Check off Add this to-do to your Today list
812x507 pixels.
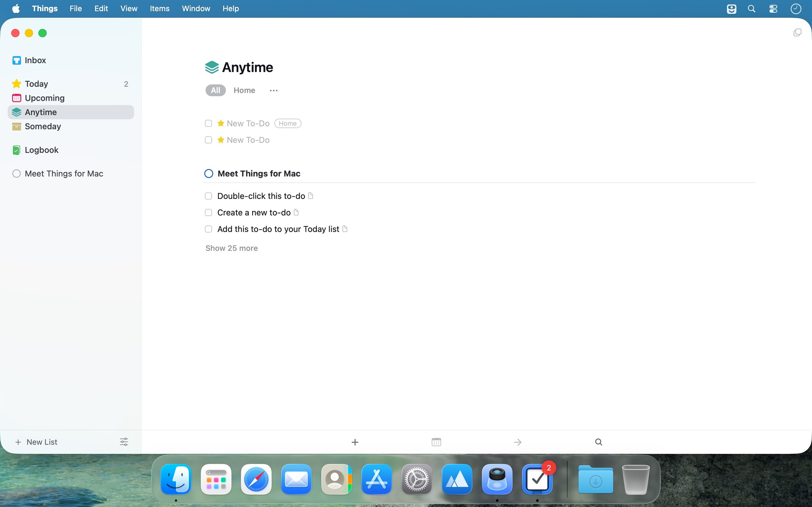coord(208,229)
